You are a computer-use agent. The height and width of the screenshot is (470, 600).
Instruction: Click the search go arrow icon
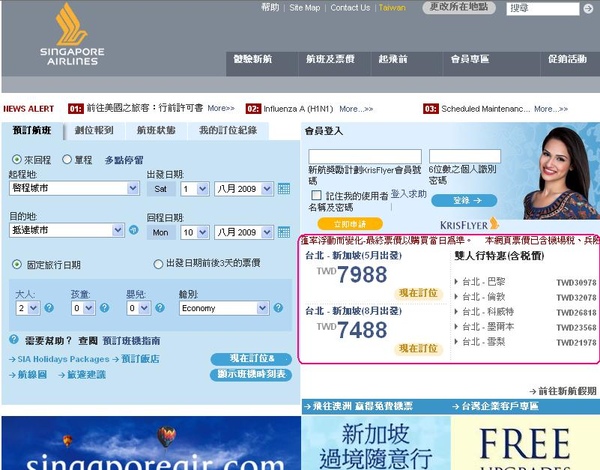click(588, 8)
